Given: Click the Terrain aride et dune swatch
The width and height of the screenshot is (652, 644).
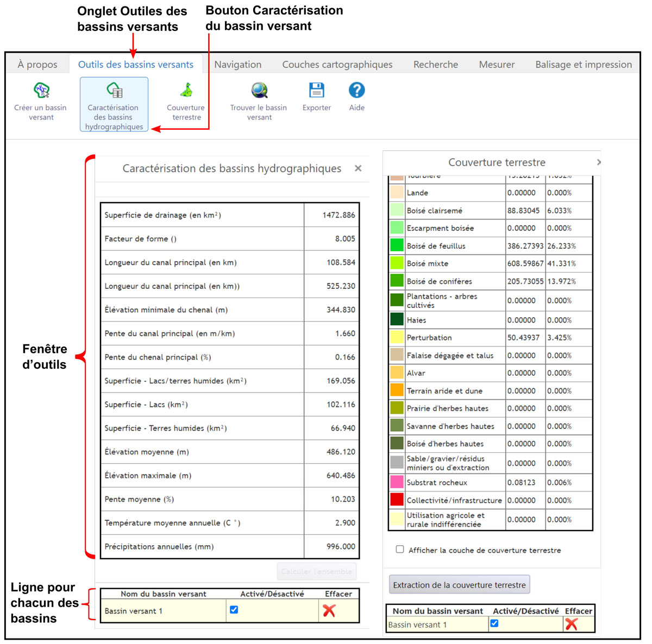Looking at the screenshot, I should pos(397,390).
